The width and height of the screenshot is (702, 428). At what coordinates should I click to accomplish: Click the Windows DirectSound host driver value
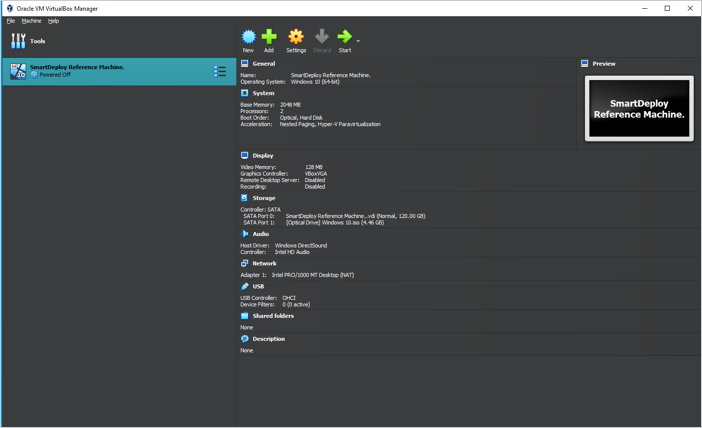coord(301,245)
